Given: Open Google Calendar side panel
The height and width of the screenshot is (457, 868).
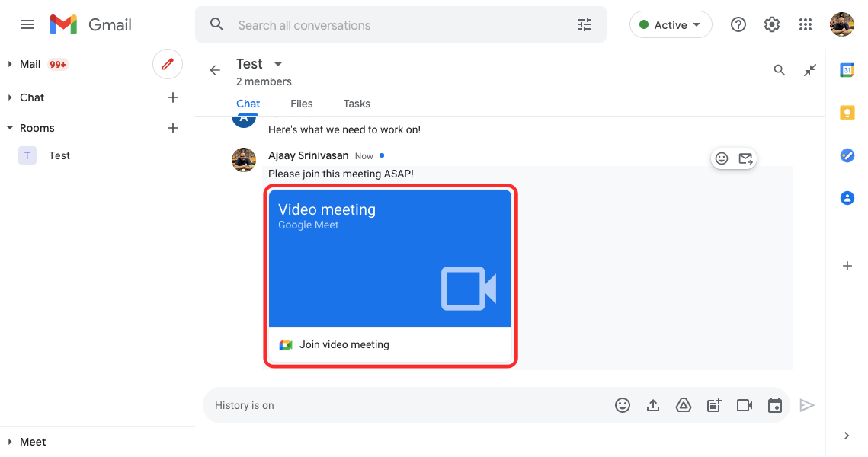Looking at the screenshot, I should click(847, 70).
